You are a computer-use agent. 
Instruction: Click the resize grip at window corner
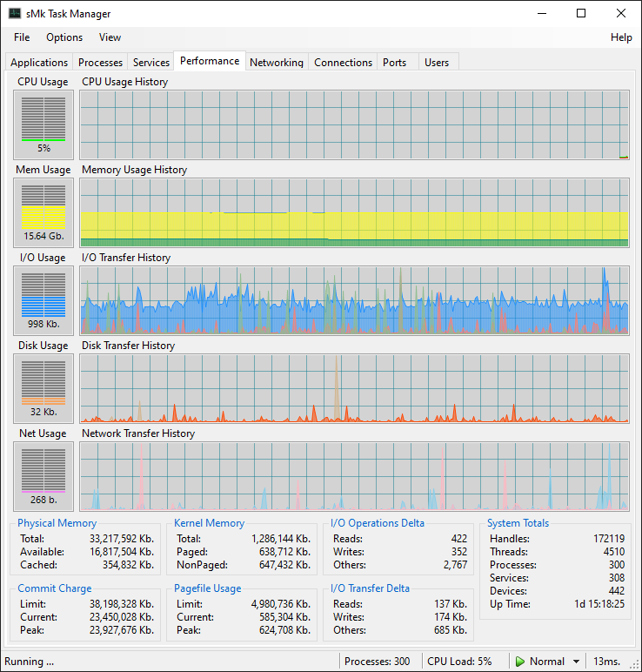pos(635,665)
